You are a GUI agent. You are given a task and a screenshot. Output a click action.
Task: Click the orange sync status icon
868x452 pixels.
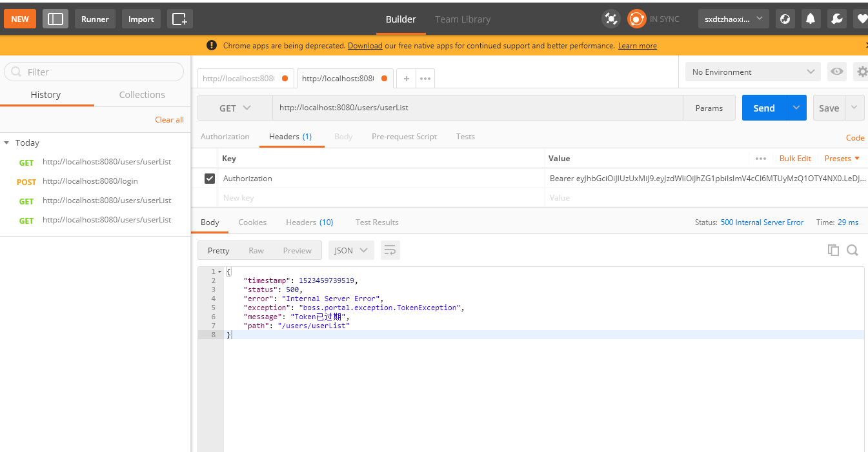(x=636, y=19)
